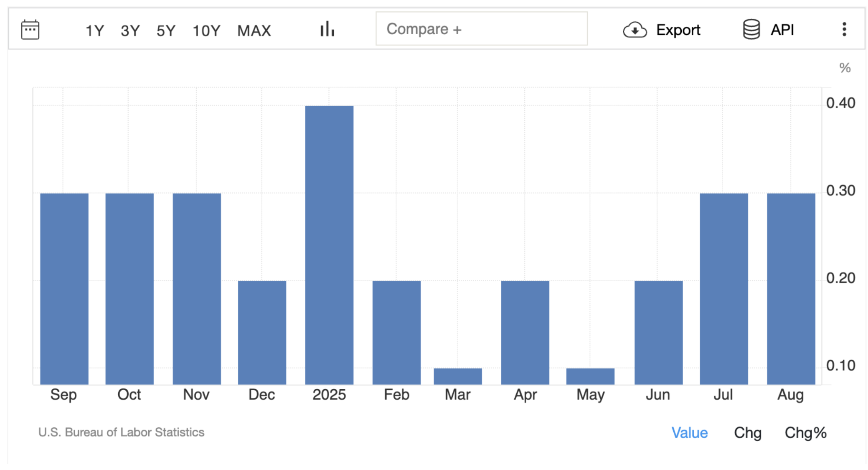
Task: Switch to the 5Y time range
Action: [x=166, y=31]
